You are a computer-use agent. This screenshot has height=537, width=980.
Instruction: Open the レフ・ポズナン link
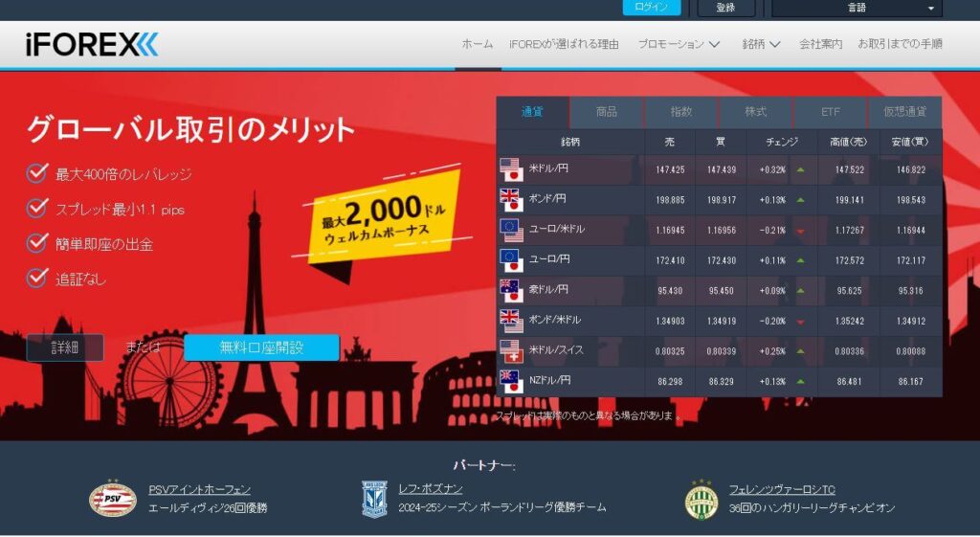point(431,488)
